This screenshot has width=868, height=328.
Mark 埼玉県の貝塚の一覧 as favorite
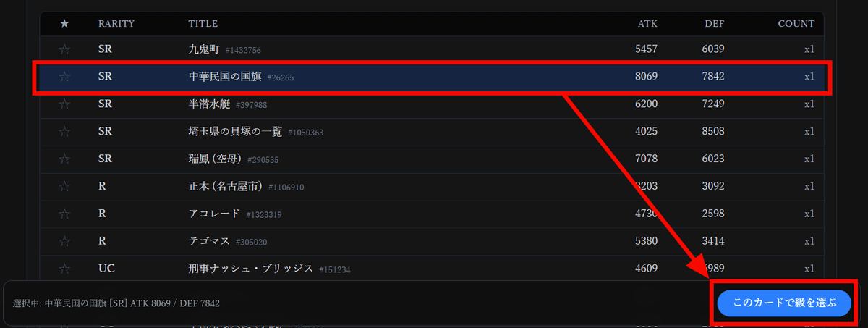point(64,132)
